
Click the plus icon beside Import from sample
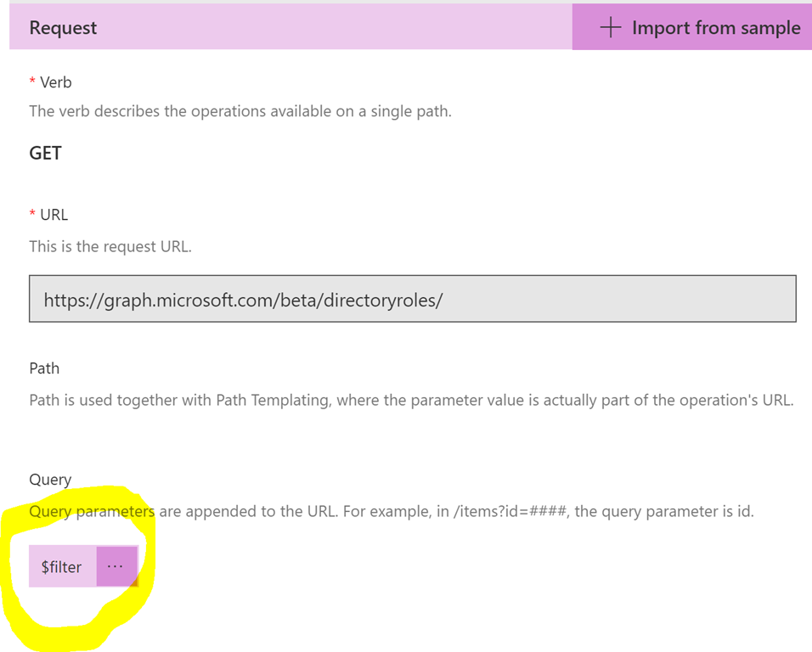[611, 27]
